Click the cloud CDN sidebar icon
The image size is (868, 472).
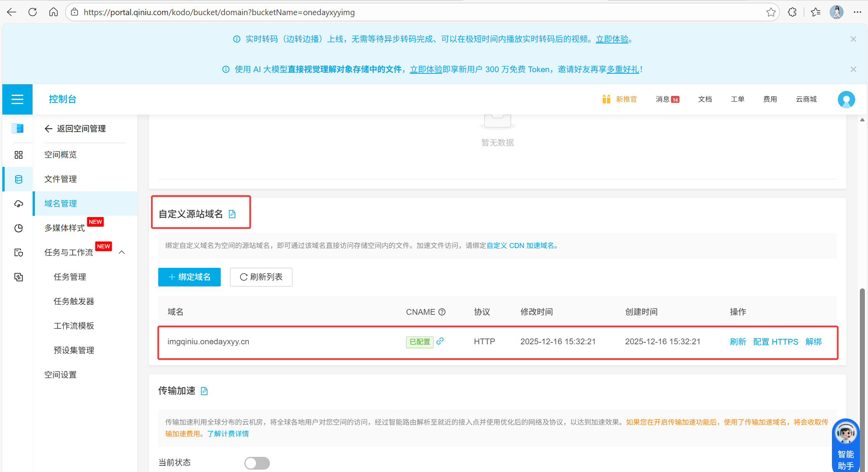point(18,204)
